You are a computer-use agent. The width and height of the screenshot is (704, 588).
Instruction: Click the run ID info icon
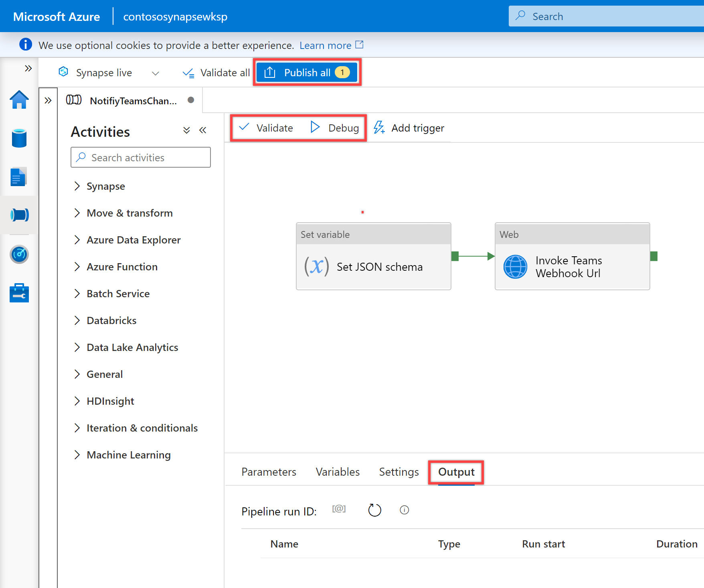[x=405, y=510]
